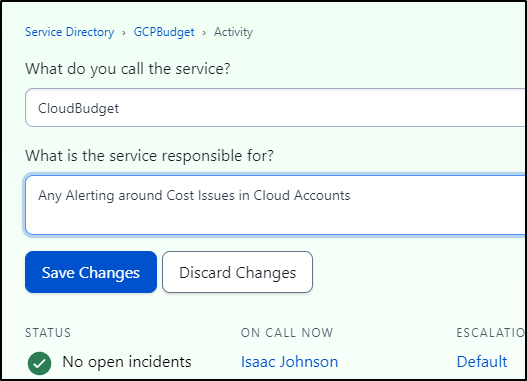Screen dimensions: 527x381
Task: Open the Default escalation policy link
Action: tap(482, 362)
